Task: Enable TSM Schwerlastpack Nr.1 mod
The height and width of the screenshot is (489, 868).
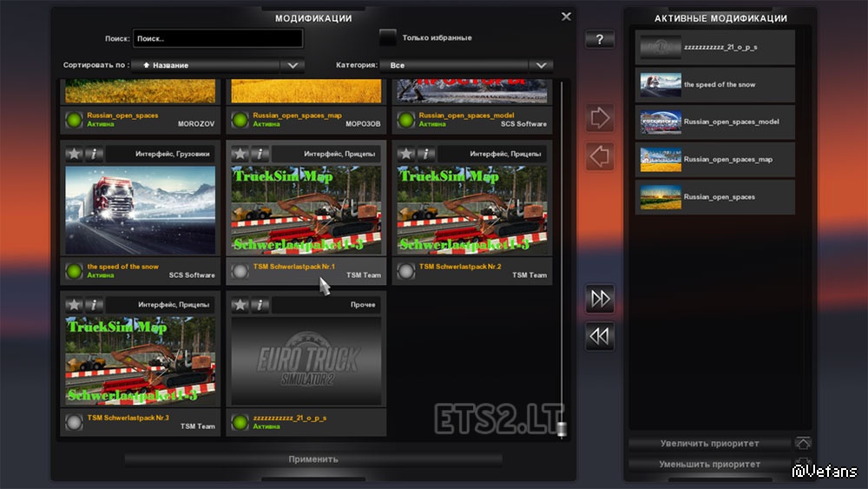Action: pyautogui.click(x=240, y=271)
